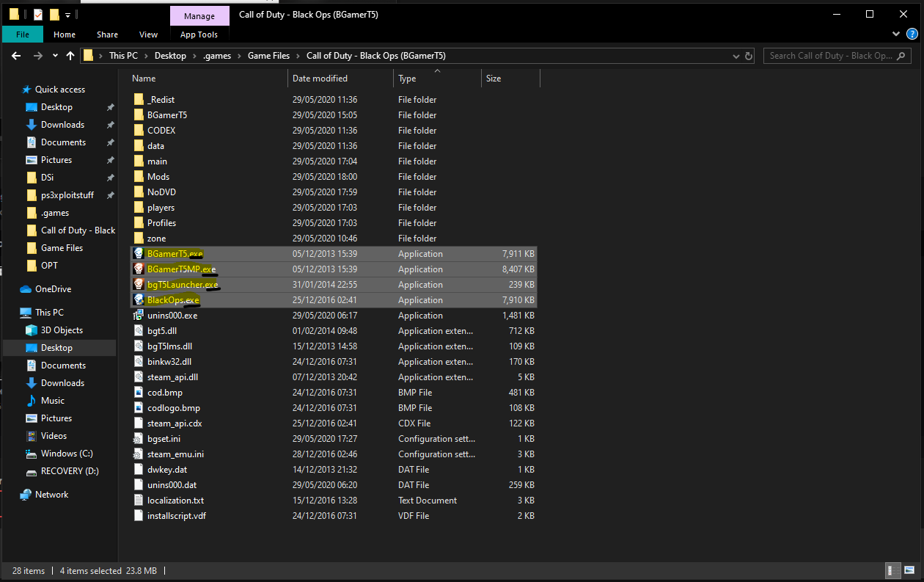The width and height of the screenshot is (924, 582).
Task: Refresh the current folder view
Action: [749, 56]
